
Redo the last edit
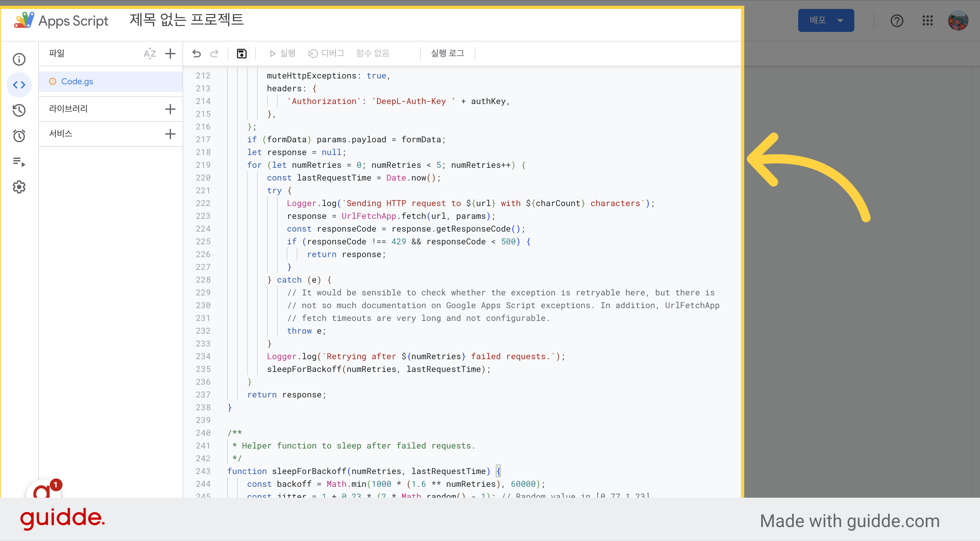click(214, 53)
